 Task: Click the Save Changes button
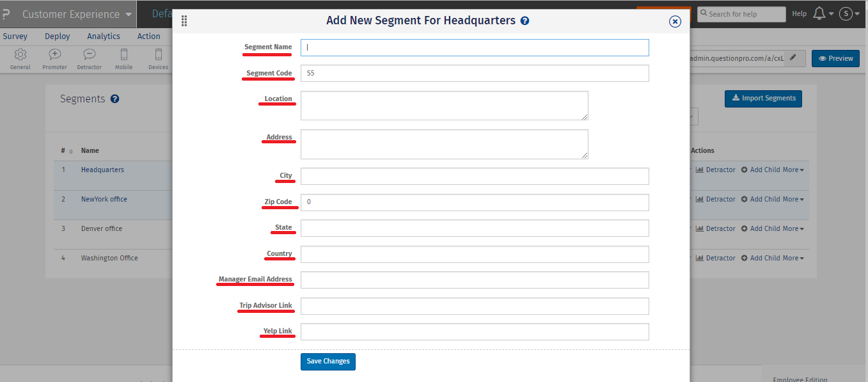click(x=327, y=361)
